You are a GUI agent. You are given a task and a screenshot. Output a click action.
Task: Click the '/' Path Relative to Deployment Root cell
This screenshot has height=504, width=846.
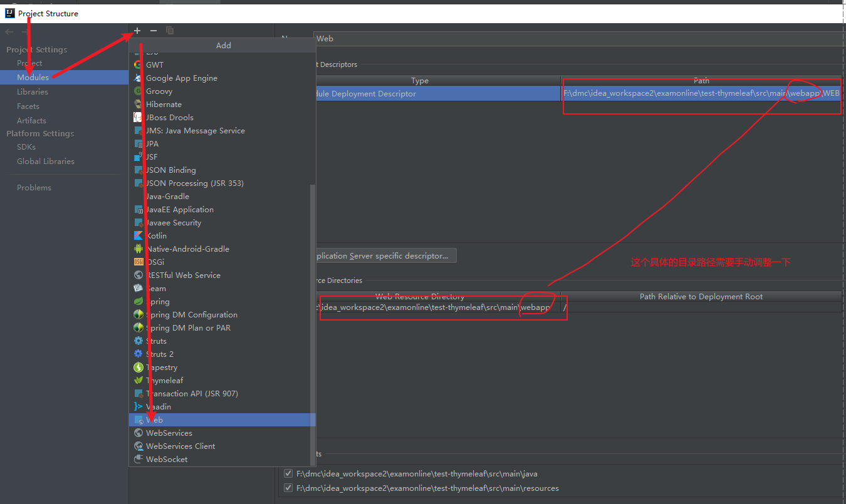coord(701,307)
